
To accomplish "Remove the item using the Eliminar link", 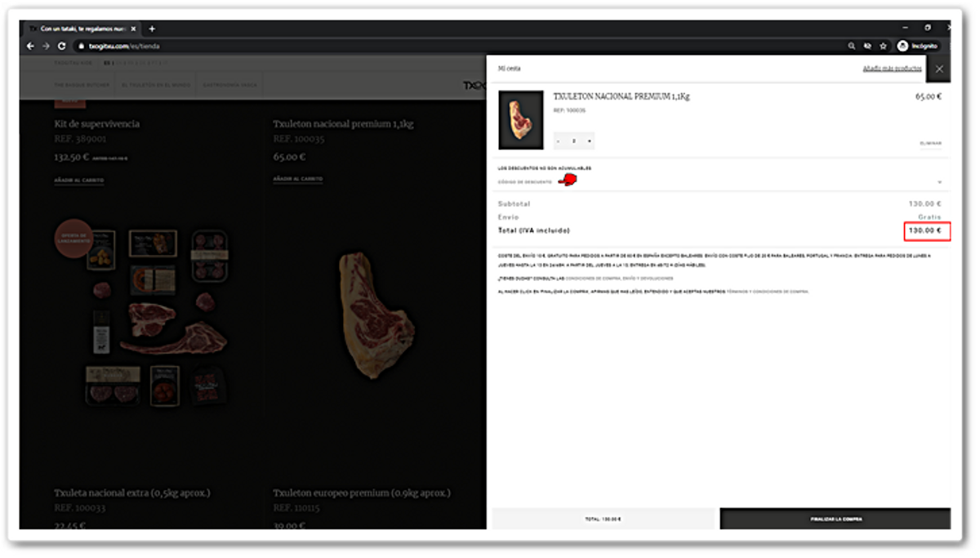I will click(x=930, y=143).
